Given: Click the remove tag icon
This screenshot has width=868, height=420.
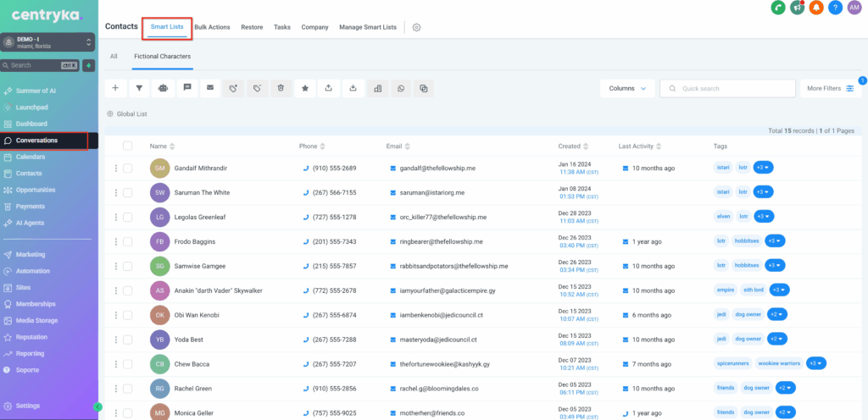Looking at the screenshot, I should click(257, 88).
